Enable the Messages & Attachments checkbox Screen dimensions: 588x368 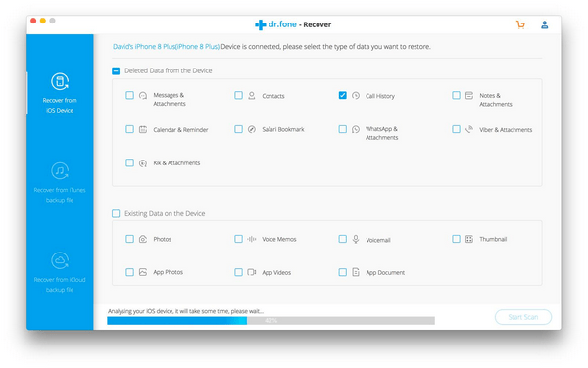pyautogui.click(x=129, y=95)
